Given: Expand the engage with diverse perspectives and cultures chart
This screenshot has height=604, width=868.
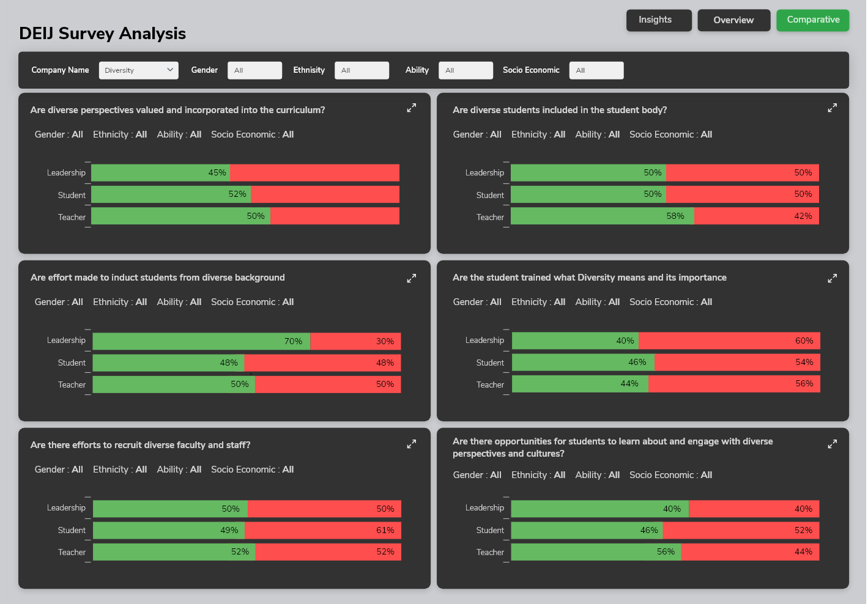Looking at the screenshot, I should [833, 444].
